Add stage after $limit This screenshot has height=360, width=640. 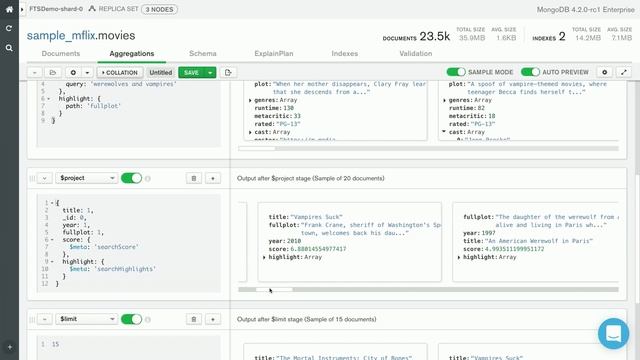tap(213, 319)
